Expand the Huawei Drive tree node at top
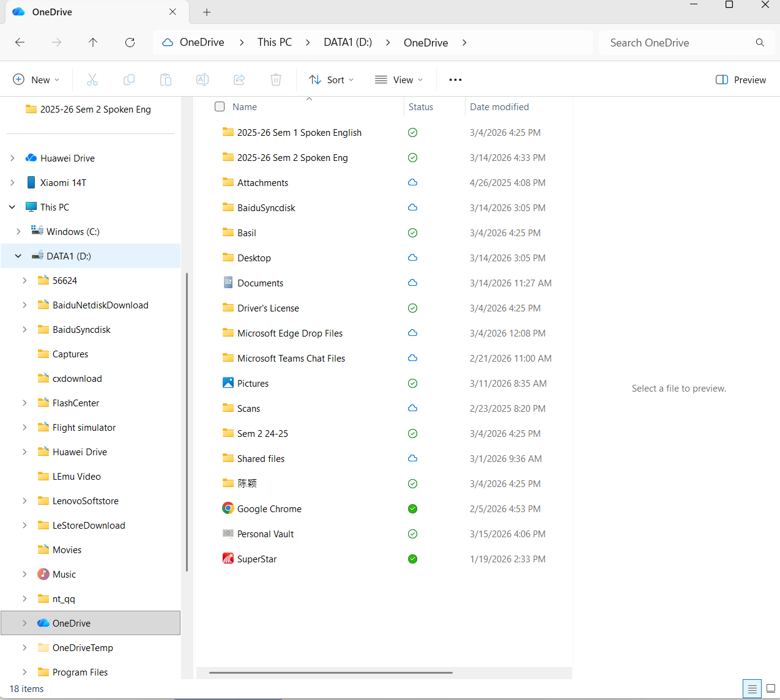This screenshot has height=700, width=780. tap(12, 158)
